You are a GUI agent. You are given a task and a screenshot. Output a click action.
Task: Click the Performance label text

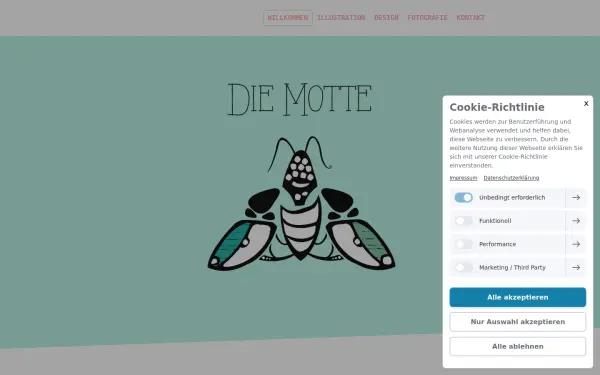497,244
